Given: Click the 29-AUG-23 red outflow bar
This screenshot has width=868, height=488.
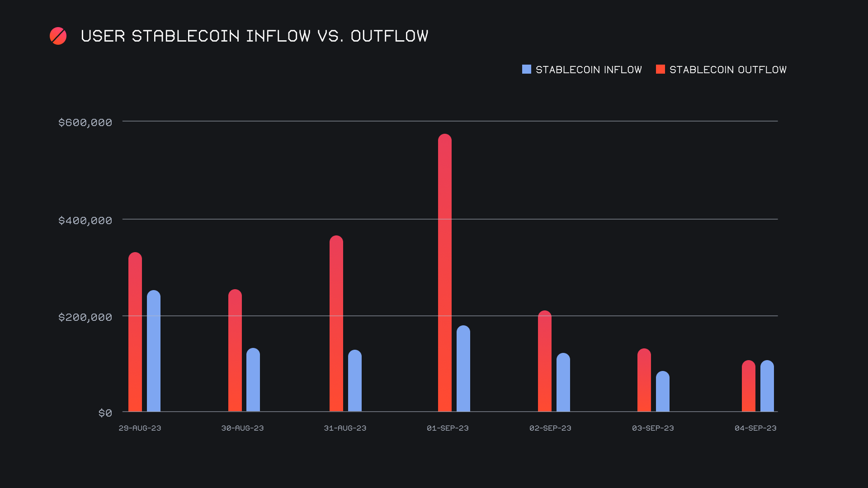Looking at the screenshot, I should 135,332.
